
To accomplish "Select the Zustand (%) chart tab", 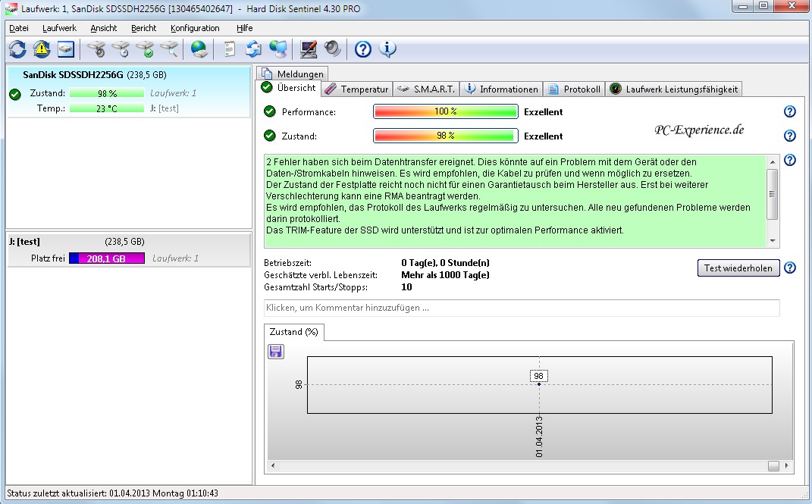I will 293,332.
